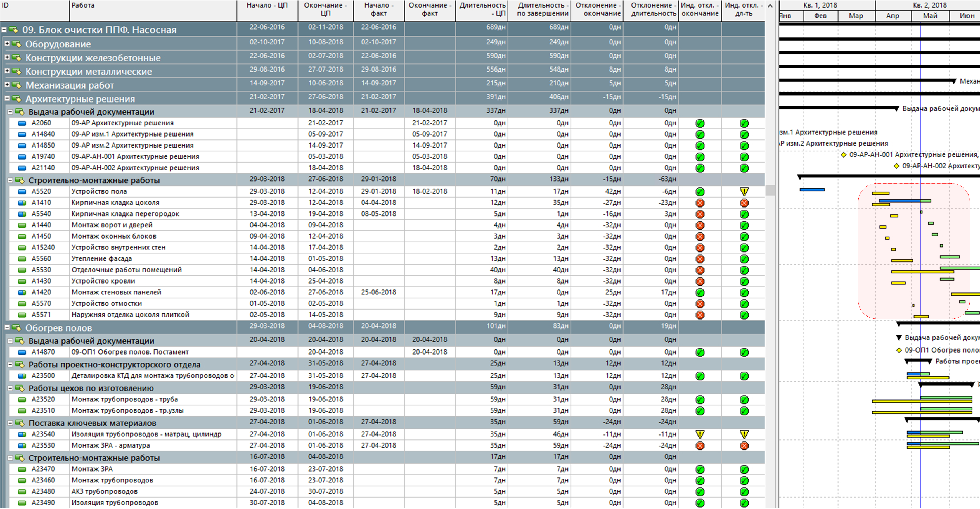
Task: Click yellow finish-variance warning for A23540
Action: point(700,434)
